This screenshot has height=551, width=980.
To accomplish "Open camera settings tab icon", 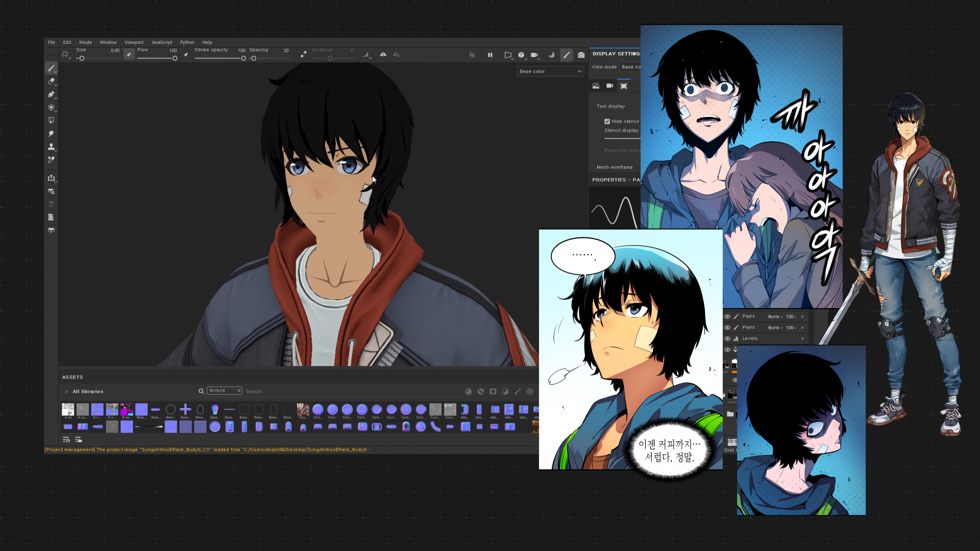I will [x=609, y=86].
